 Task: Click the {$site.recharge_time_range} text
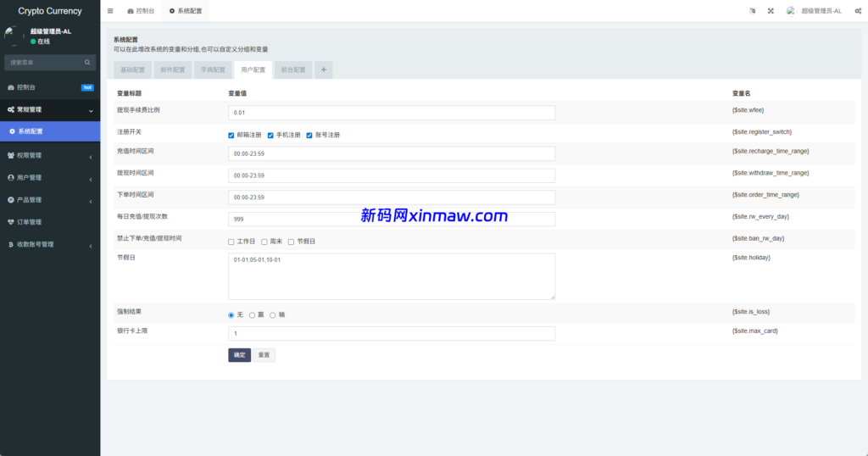(771, 151)
